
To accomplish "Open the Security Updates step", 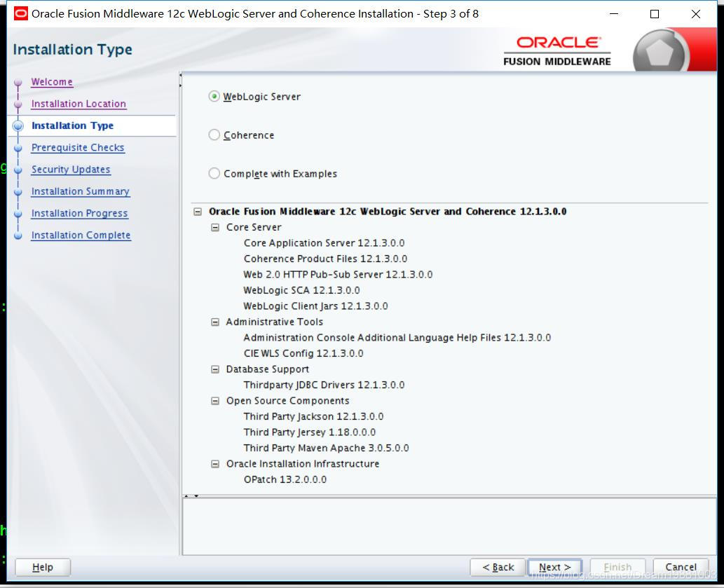I will (71, 170).
